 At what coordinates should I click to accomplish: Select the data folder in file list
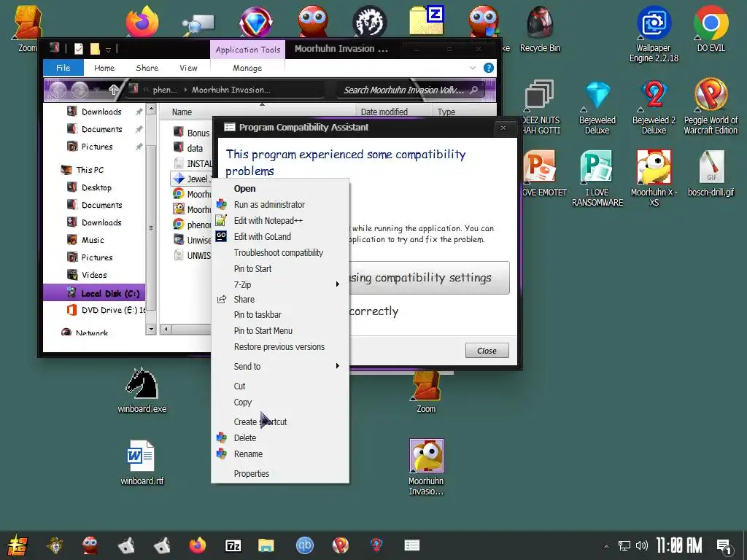tap(188, 148)
